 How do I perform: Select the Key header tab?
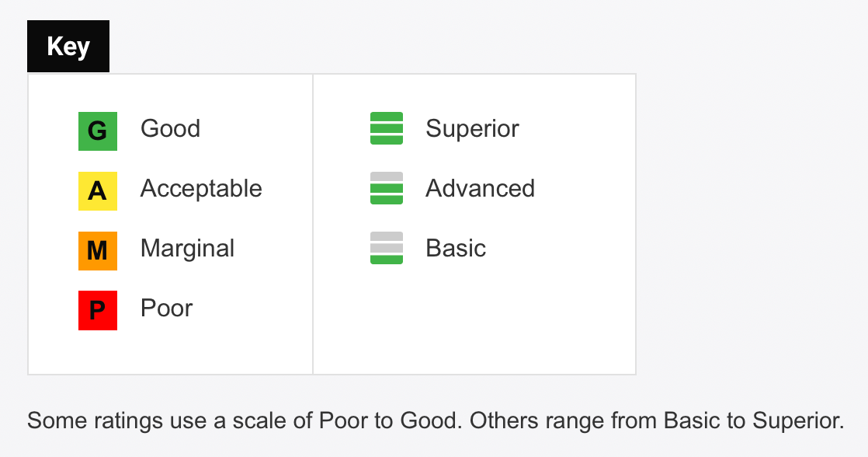pyautogui.click(x=68, y=47)
